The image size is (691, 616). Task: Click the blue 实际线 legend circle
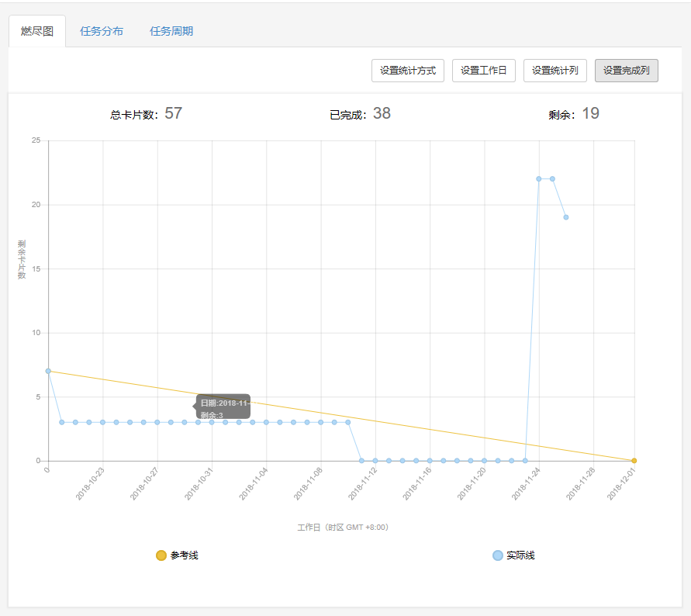pyautogui.click(x=498, y=555)
